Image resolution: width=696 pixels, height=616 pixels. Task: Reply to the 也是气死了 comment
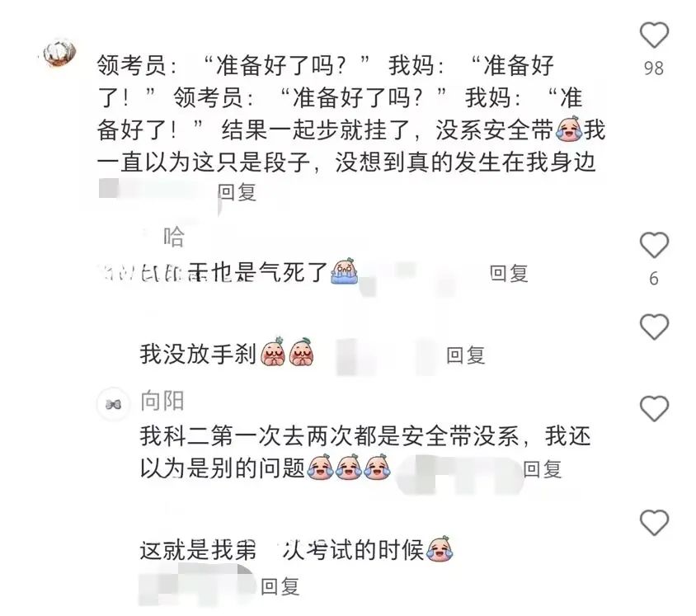509,274
